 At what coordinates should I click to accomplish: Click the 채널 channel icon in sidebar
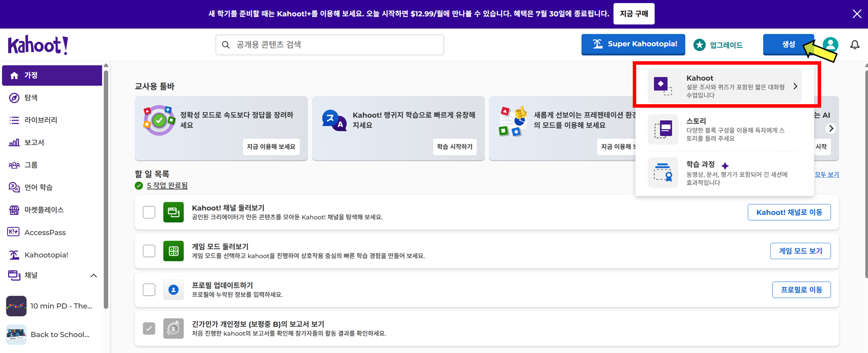pos(14,275)
